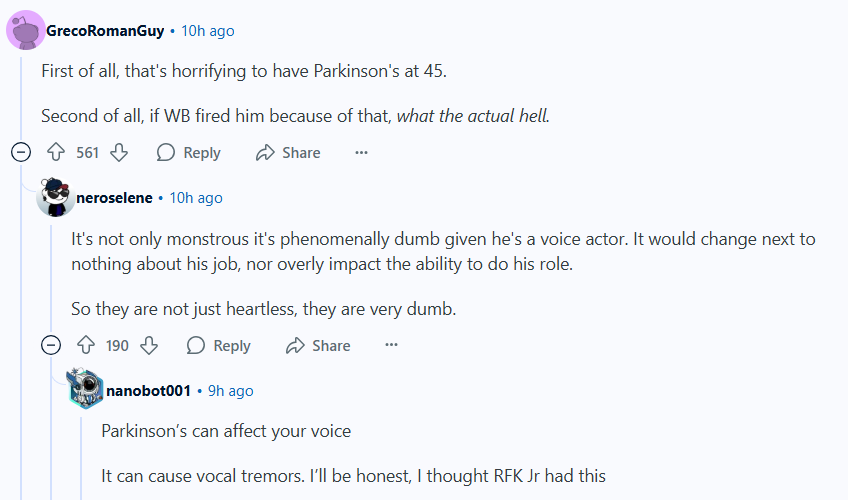
Task: Click the 10h ago timestamp on GrecoRomanGuy's comment
Action: coord(208,31)
